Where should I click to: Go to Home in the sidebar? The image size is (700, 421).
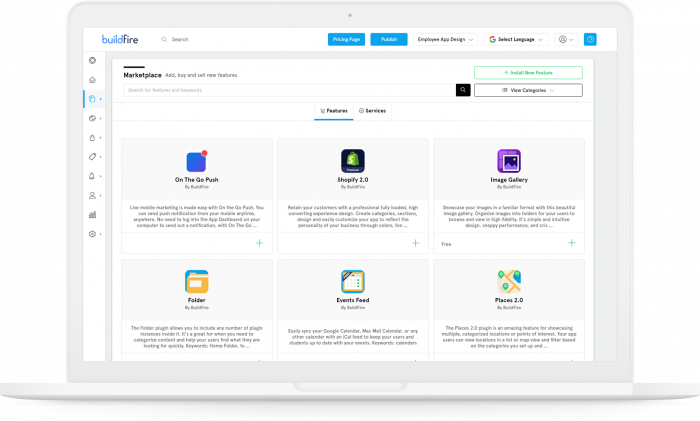coord(92,80)
